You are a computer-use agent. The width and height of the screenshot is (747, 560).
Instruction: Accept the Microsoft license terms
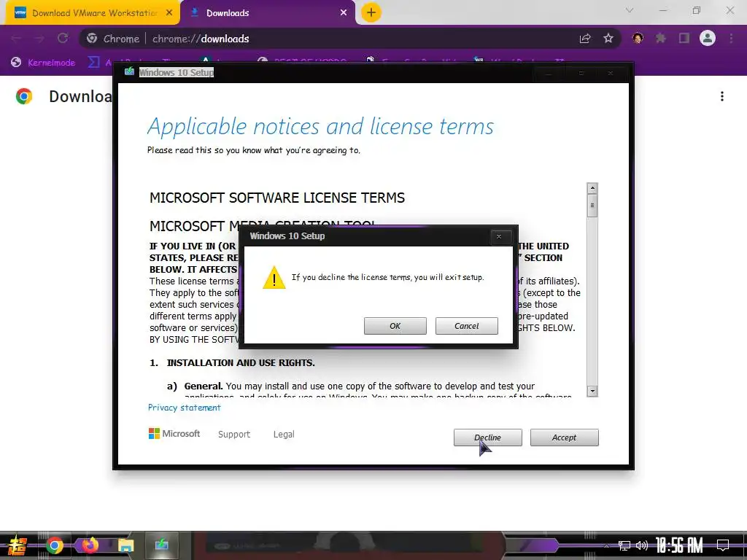point(564,437)
